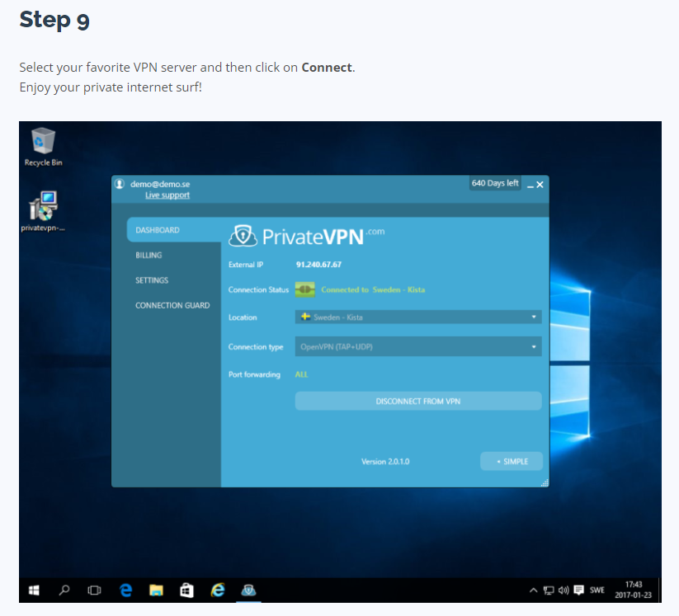Open taskbar search magnifier

(x=64, y=590)
